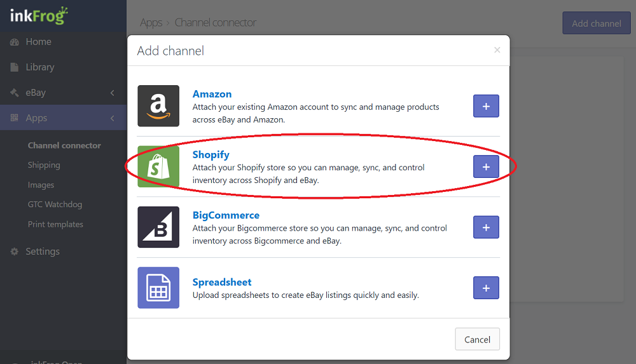This screenshot has height=364, width=636.
Task: Open the Spreadsheet title link
Action: coord(221,282)
